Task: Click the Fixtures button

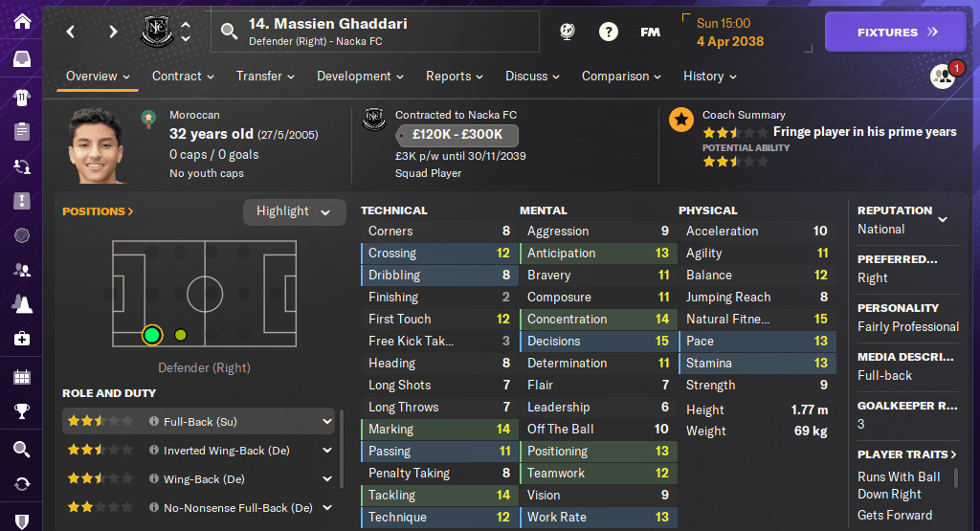Action: pos(897,32)
